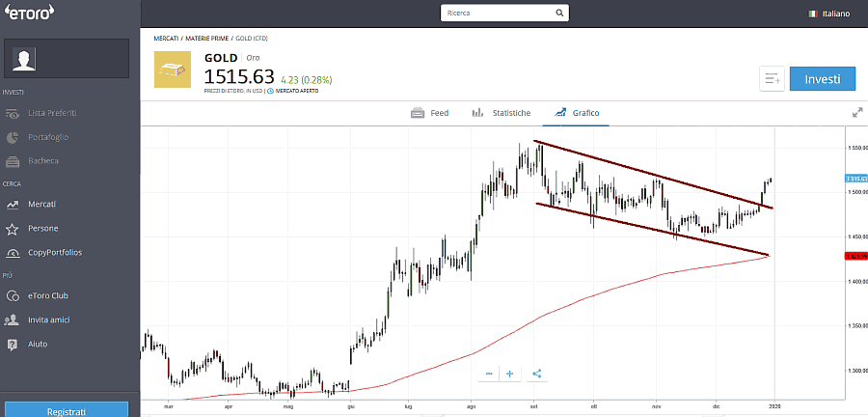Image resolution: width=868 pixels, height=417 pixels.
Task: Open the Mercati breadcrumb link
Action: 167,38
